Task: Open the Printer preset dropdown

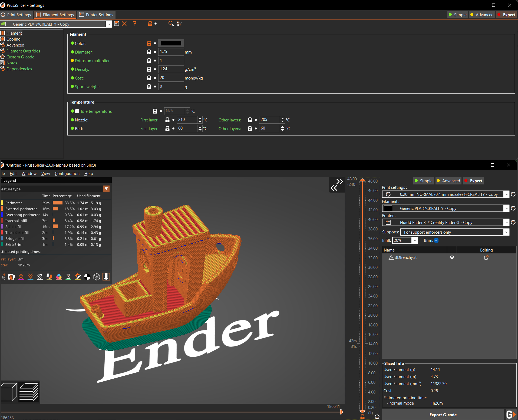Action: click(x=506, y=222)
